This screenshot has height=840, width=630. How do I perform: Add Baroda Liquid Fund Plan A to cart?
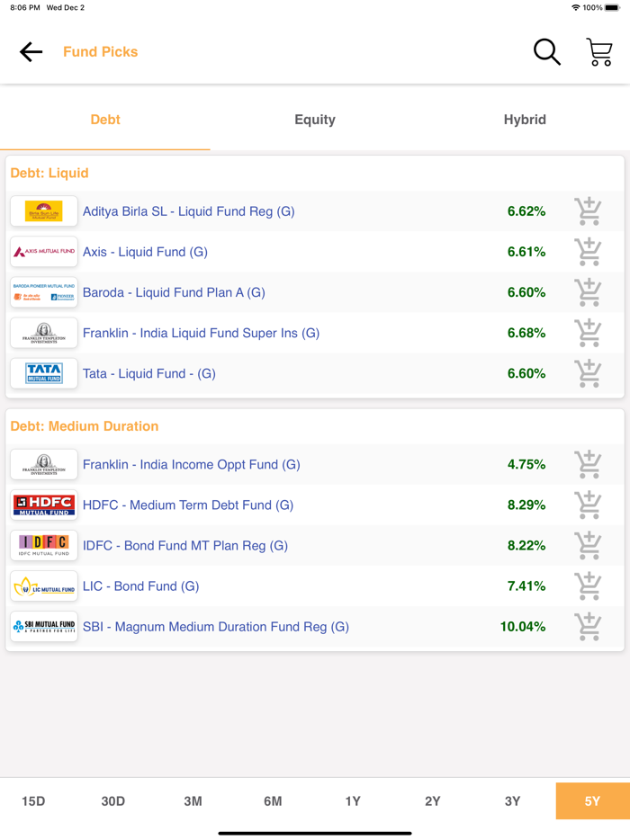589,292
